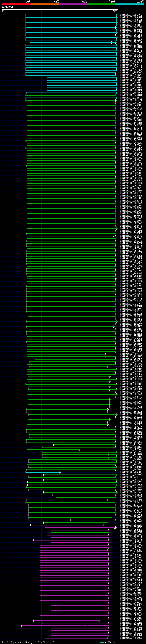
Task: Click the =100char. scale legend
Action: tap(108, 642)
